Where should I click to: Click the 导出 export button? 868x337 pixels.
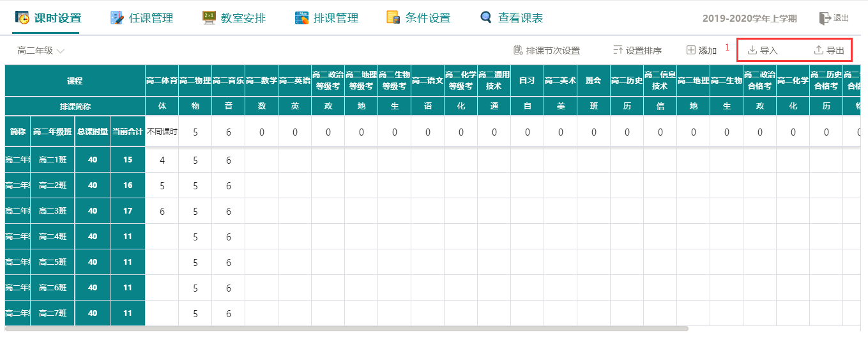(x=829, y=50)
